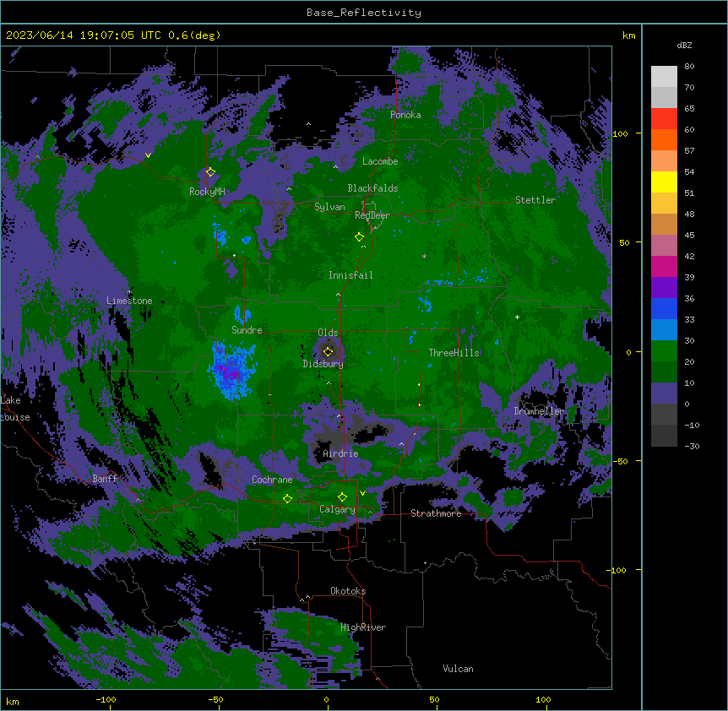
Task: Click the white plus marker east of ThreeHills
Action: coord(517,317)
